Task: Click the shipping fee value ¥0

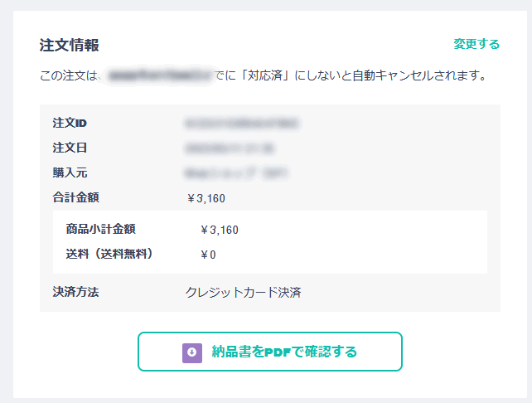Action: 208,255
